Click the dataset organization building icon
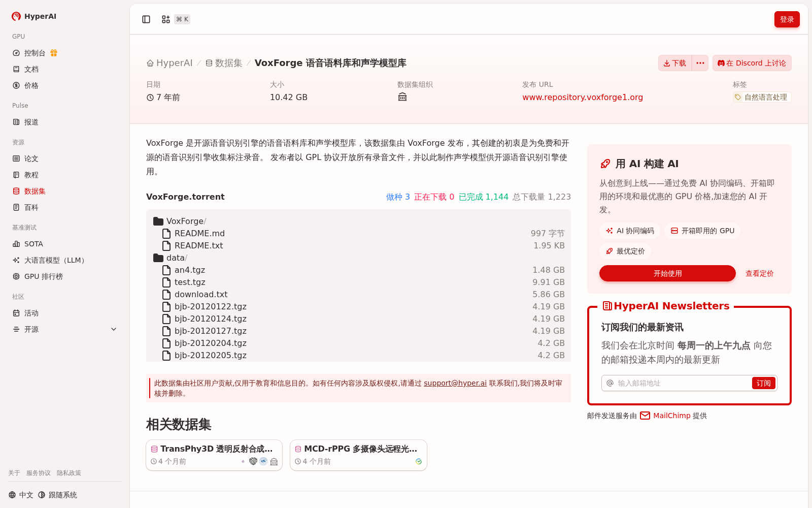Image resolution: width=812 pixels, height=508 pixels. (402, 97)
